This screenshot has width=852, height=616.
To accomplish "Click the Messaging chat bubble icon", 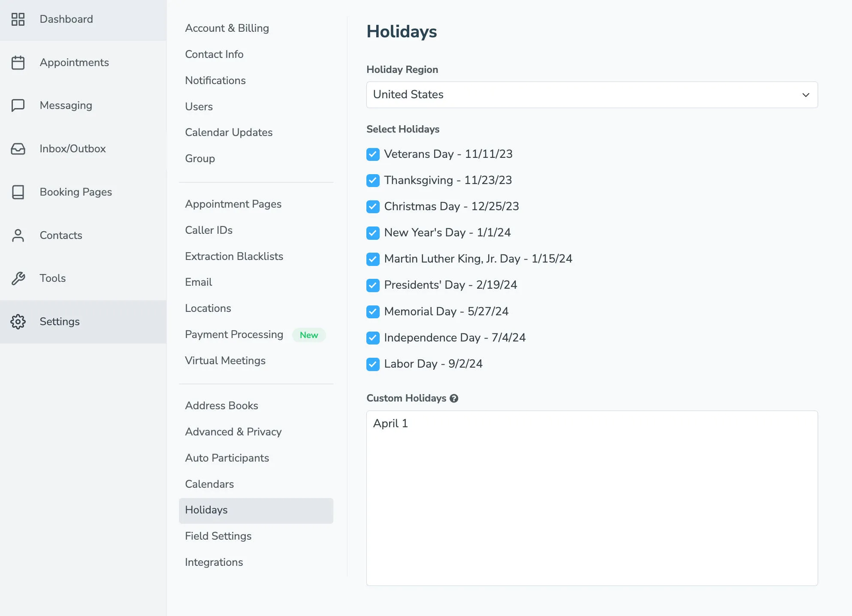I will click(x=18, y=106).
